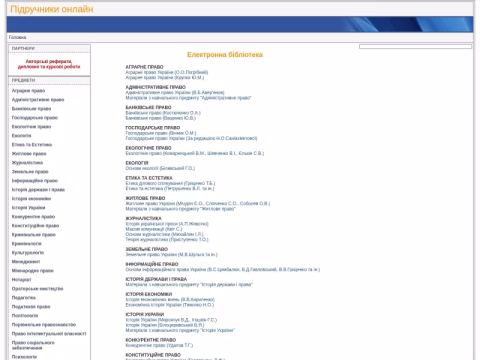
Task: Open Історія держави і права sidebar item
Action: click(38, 190)
